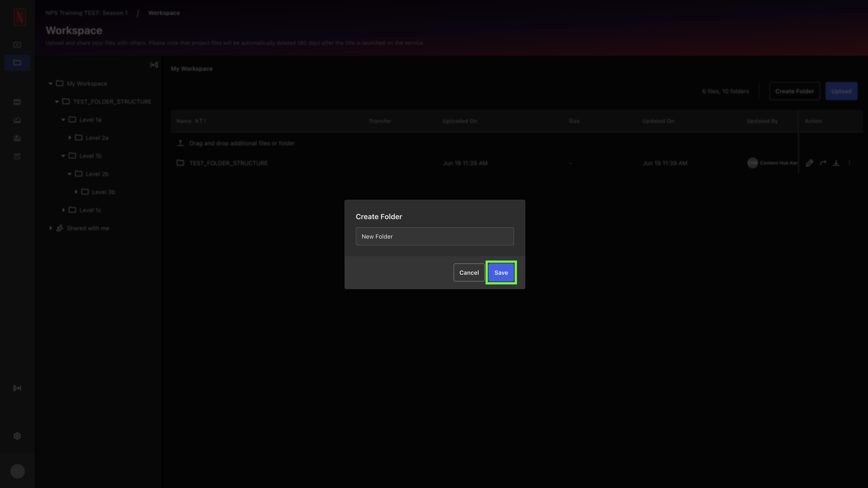The image size is (868, 488).
Task: Click the Size column header
Action: click(574, 121)
